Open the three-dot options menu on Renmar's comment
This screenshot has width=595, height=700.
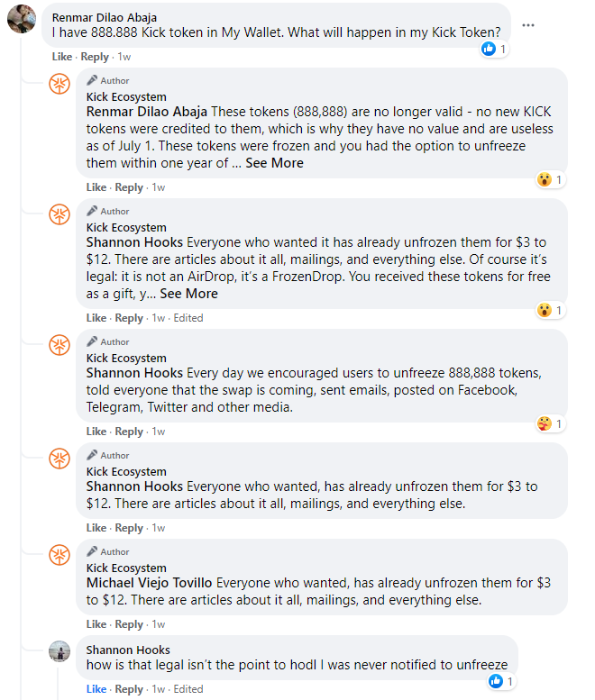(528, 25)
